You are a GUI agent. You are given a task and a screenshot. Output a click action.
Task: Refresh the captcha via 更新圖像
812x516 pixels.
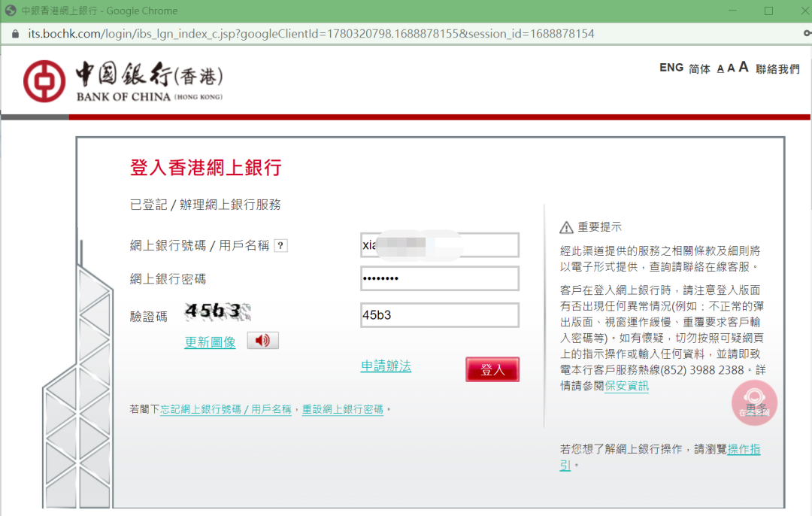click(211, 342)
